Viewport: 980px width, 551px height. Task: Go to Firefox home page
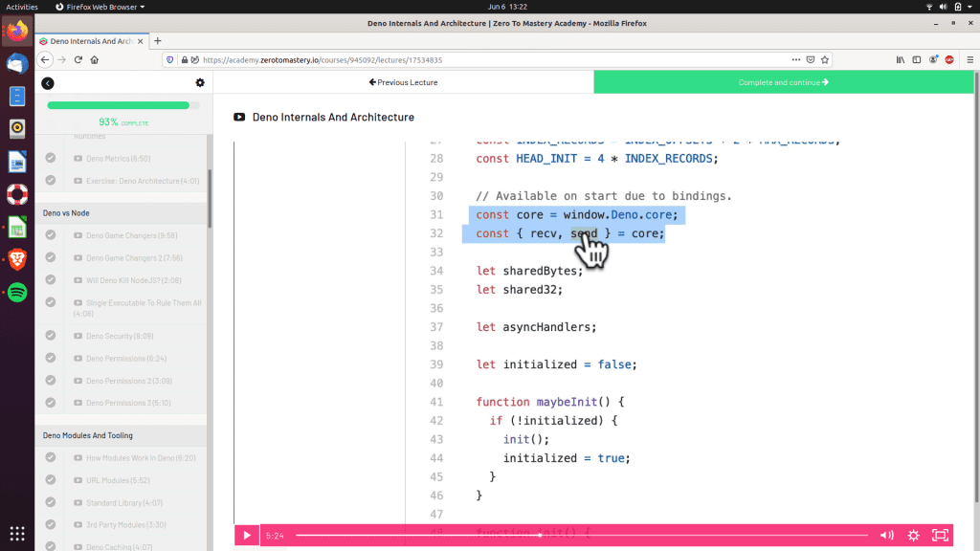pos(95,60)
